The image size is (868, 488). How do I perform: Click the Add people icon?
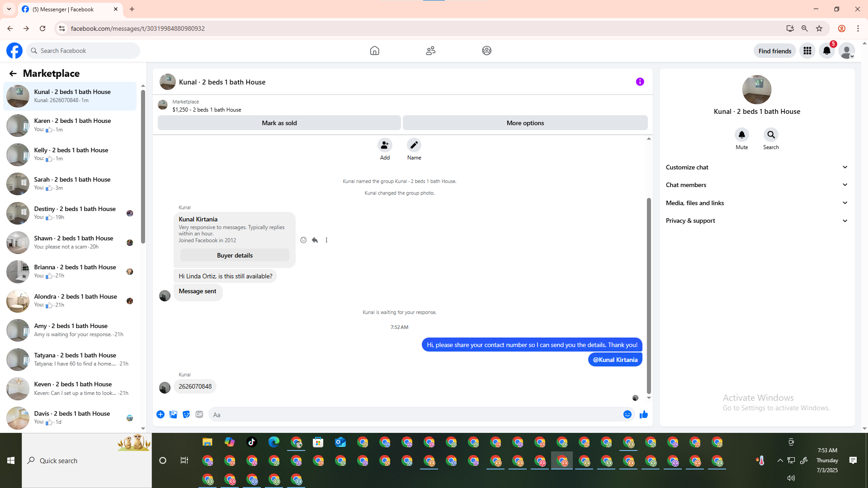tap(385, 145)
